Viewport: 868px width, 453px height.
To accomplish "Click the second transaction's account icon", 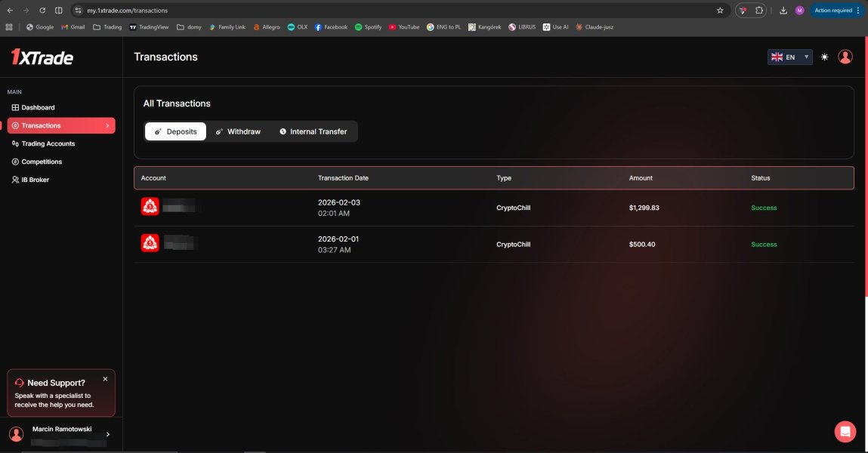I will point(150,242).
